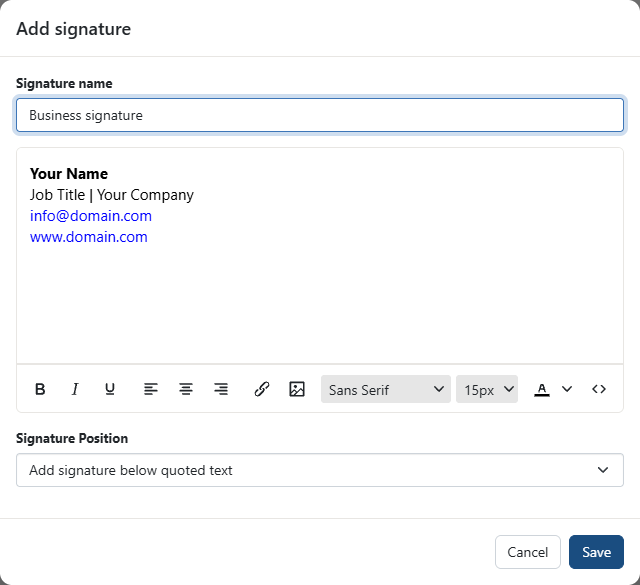Place cursor on the Your Name line
640x585 pixels.
pos(69,173)
